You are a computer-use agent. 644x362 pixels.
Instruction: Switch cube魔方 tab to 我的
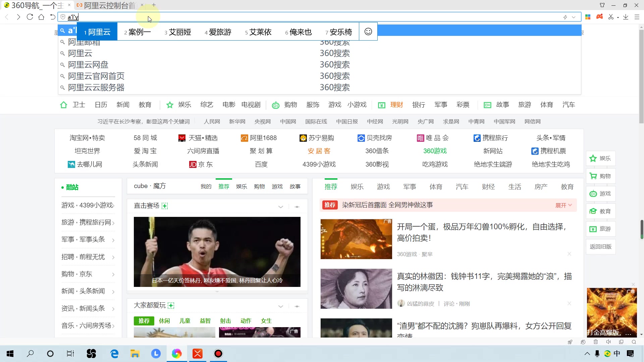click(206, 186)
